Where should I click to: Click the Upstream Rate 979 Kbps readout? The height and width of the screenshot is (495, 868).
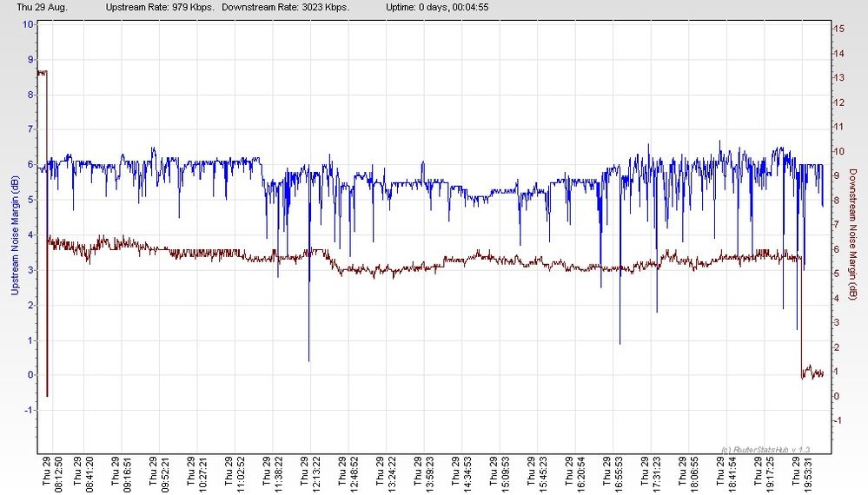159,8
